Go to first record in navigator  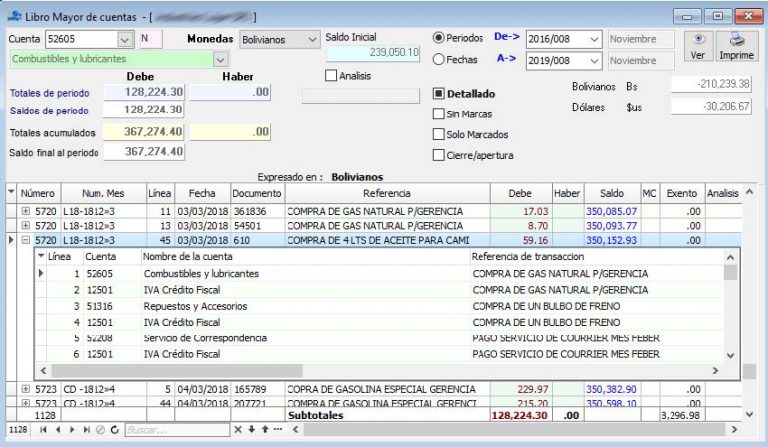pos(43,429)
